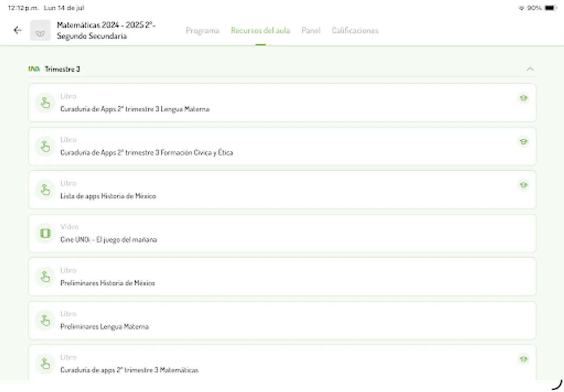The image size is (564, 392).
Task: Click the UNOi logo next to Trimestre 3
Action: coord(34,68)
